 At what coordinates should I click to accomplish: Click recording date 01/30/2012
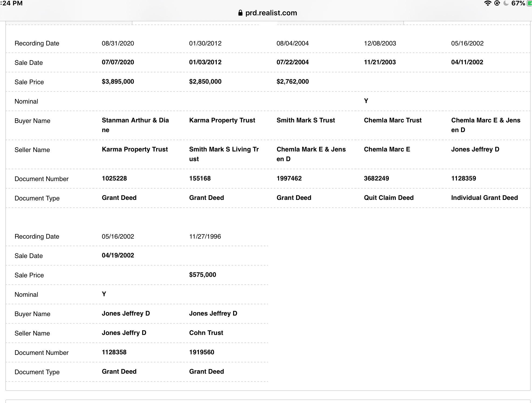[205, 43]
